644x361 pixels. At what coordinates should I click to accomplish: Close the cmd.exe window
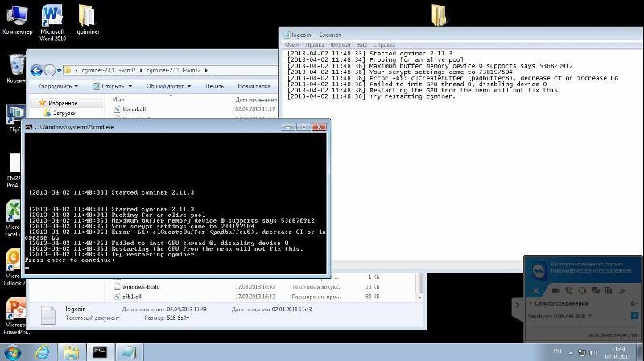click(x=319, y=127)
